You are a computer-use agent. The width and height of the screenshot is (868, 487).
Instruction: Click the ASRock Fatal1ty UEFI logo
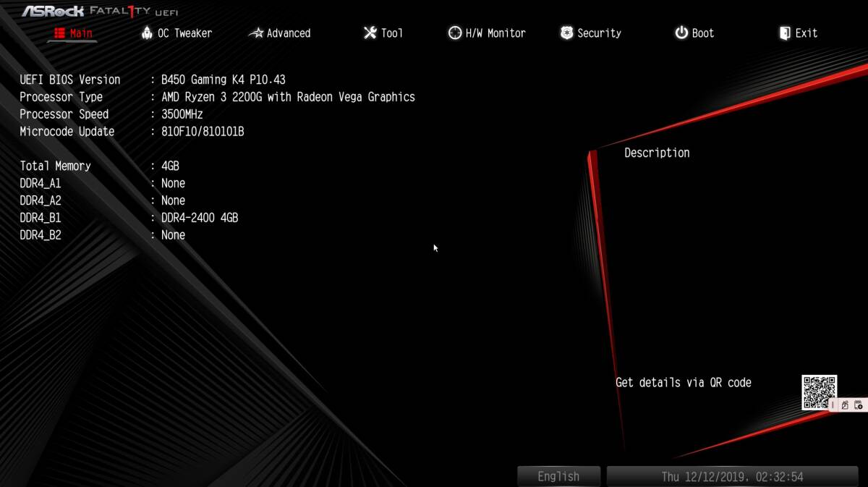[100, 11]
